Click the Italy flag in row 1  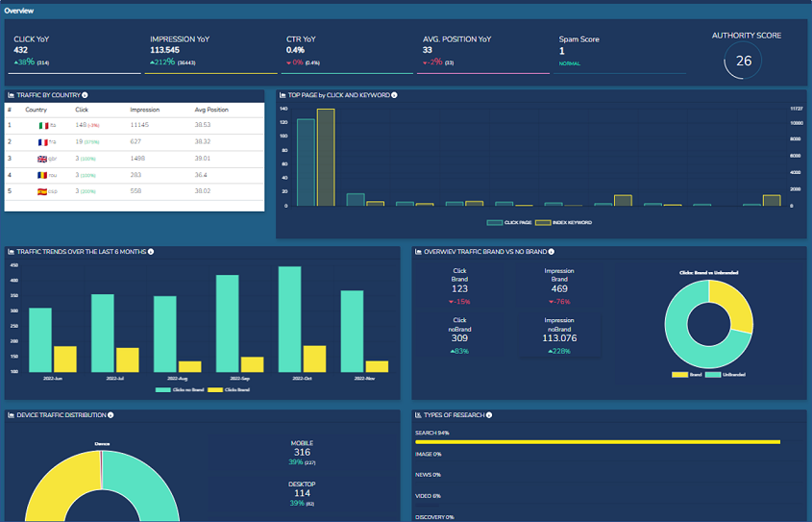43,126
